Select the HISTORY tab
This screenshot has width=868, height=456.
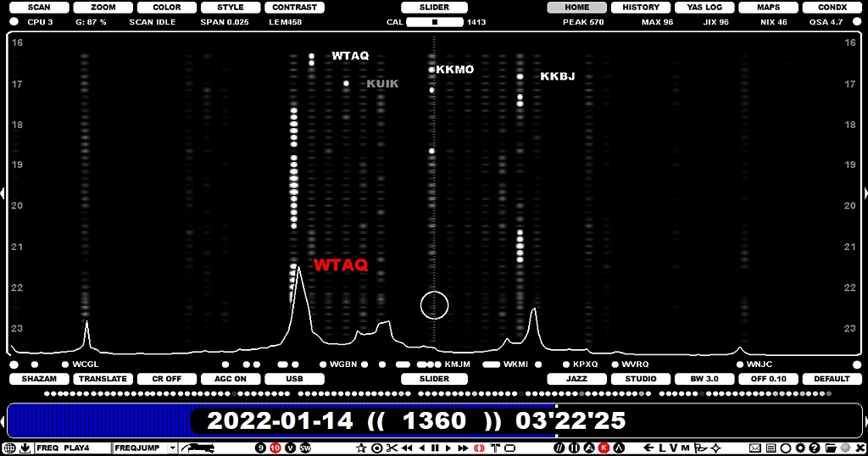(641, 8)
